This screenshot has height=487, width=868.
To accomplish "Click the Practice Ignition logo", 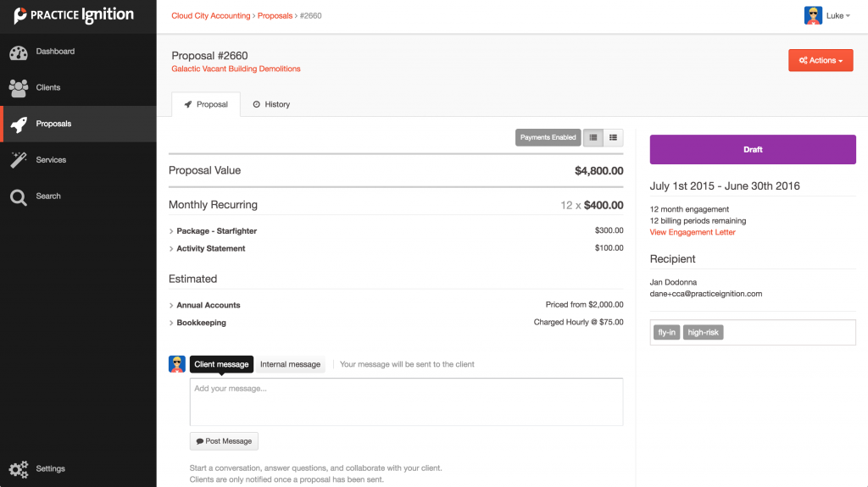I will [75, 15].
